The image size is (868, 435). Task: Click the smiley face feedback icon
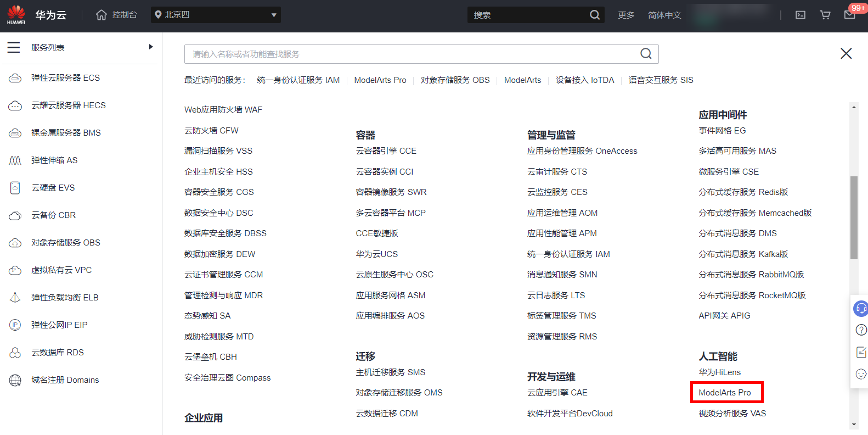pos(861,374)
